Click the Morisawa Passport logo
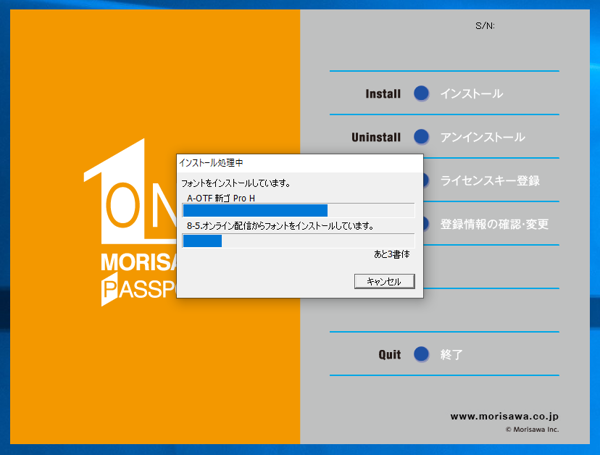 (130, 222)
